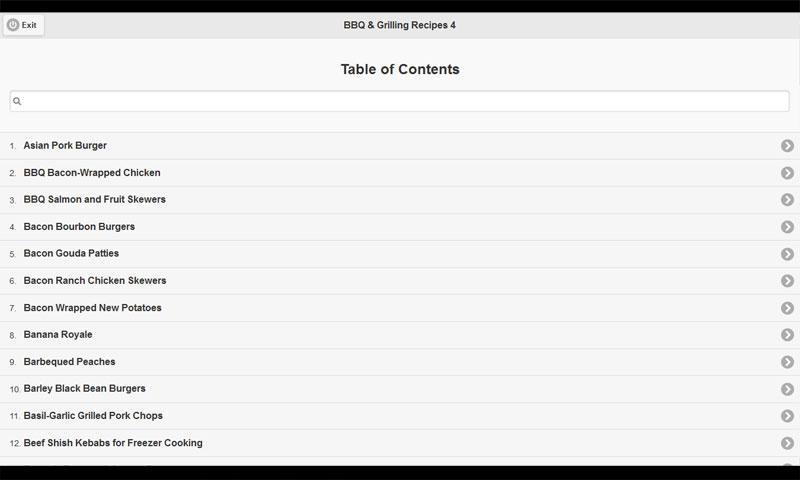800x480 pixels.
Task: Select the Bacon Gouda Patties title
Action: [x=71, y=254]
